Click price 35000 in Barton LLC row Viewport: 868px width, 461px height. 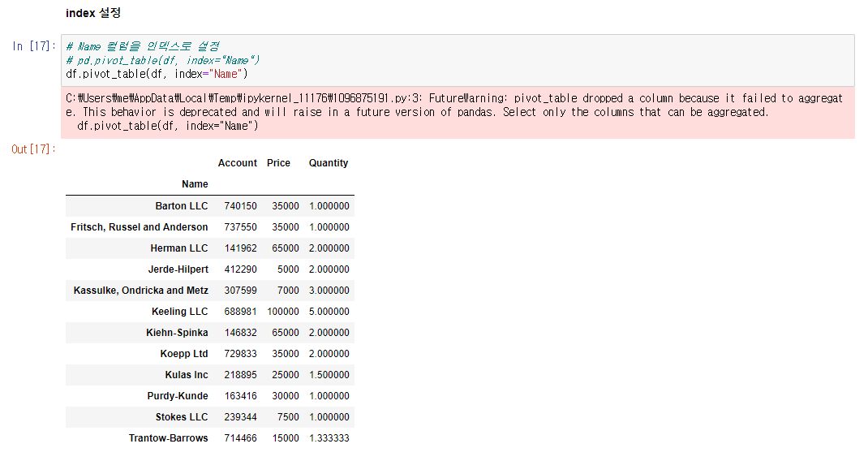pyautogui.click(x=285, y=205)
